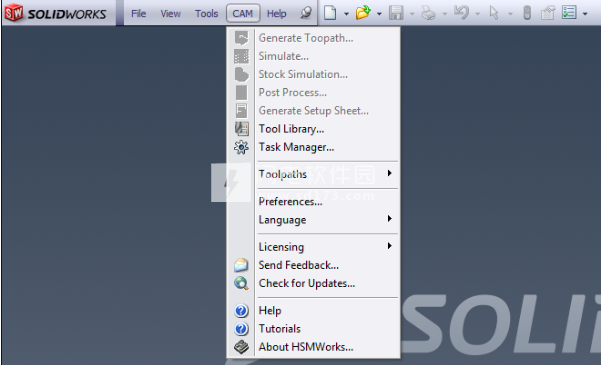Click the Rebuild traffic light icon
This screenshot has width=602, height=365.
(527, 13)
